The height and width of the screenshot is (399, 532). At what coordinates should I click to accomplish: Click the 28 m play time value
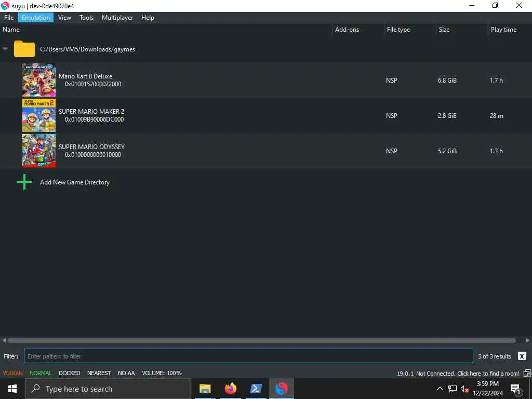[496, 116]
